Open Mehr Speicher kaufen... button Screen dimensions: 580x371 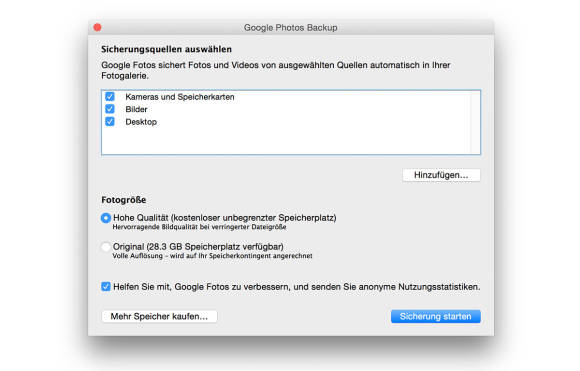click(x=159, y=316)
